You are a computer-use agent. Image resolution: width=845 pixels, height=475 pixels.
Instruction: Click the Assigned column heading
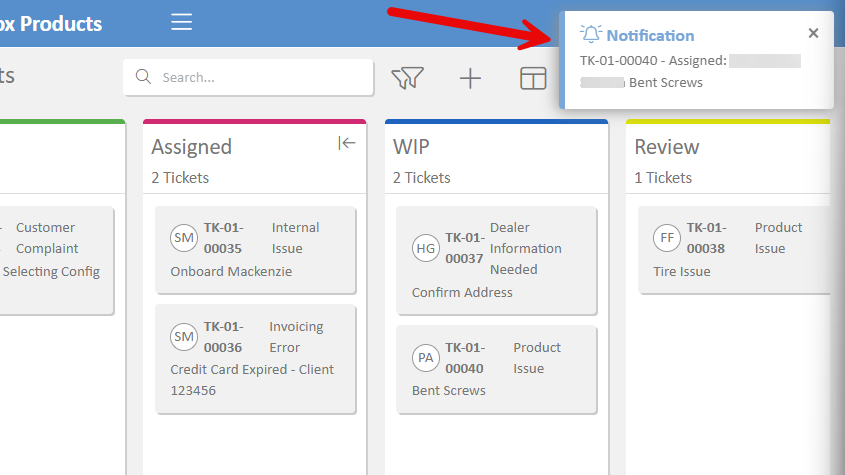coord(191,147)
